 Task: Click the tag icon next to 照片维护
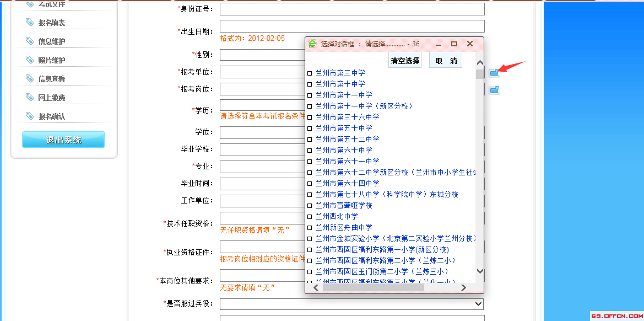click(30, 60)
